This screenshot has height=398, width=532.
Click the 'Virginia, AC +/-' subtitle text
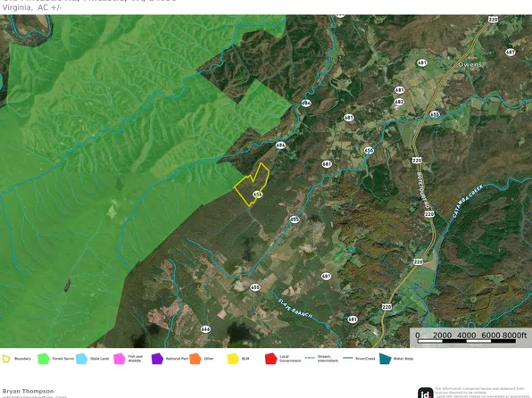pos(32,8)
